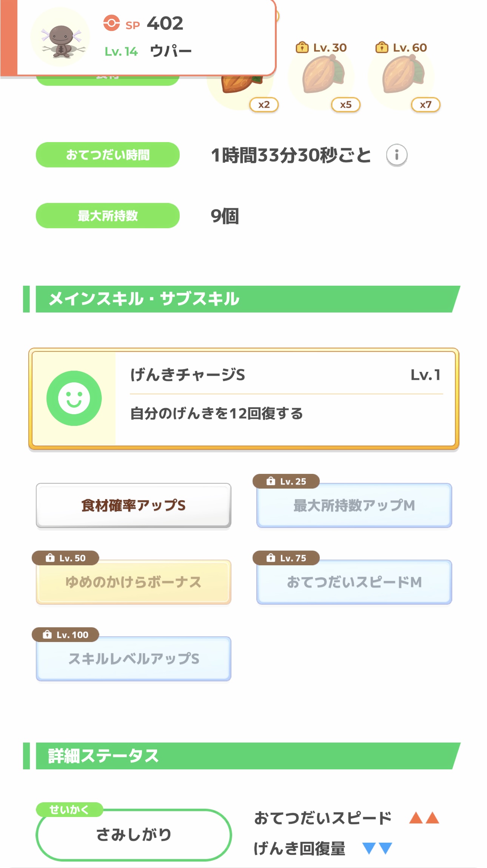
Task: Tap the help-time info icon
Action: click(x=396, y=155)
